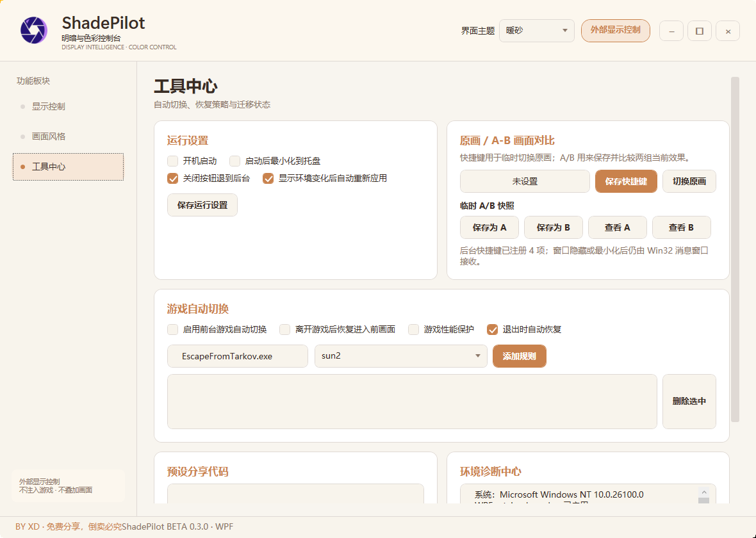This screenshot has height=538, width=756.
Task: Save snapshot with 保存为 B
Action: coord(553,227)
